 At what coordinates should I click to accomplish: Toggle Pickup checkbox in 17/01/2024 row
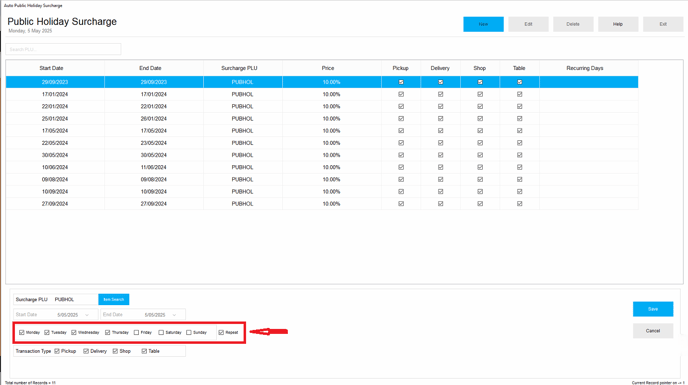click(x=401, y=94)
